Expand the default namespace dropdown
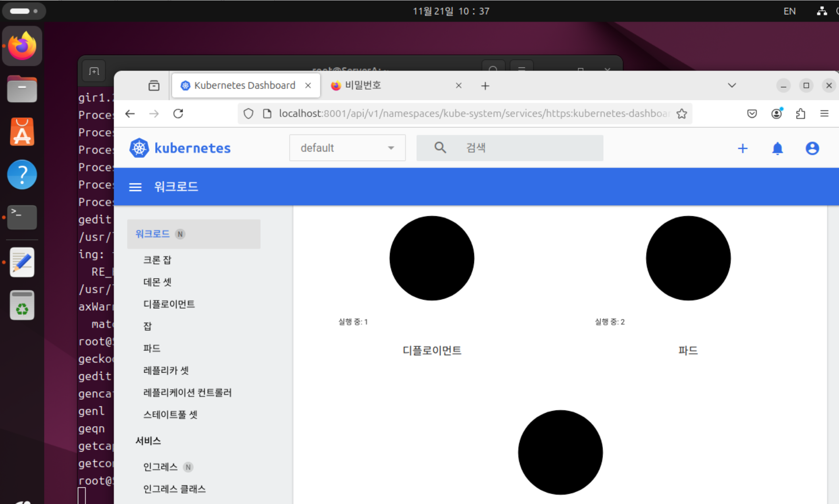The height and width of the screenshot is (504, 839). [x=347, y=148]
